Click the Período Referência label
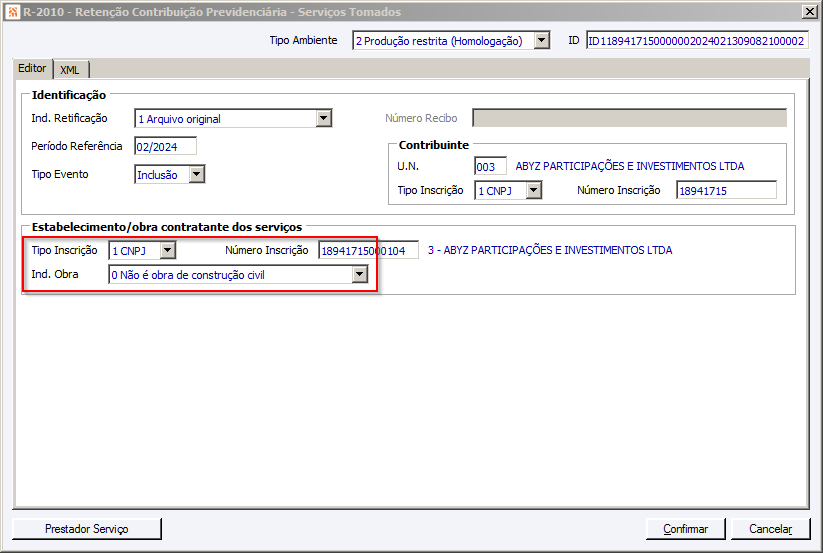This screenshot has width=823, height=553. tap(77, 146)
